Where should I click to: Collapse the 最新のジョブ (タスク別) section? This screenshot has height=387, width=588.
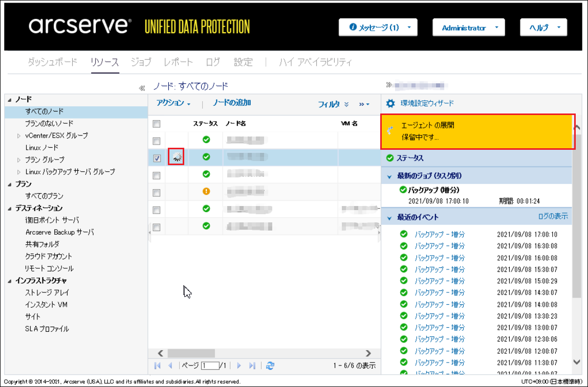(x=389, y=176)
